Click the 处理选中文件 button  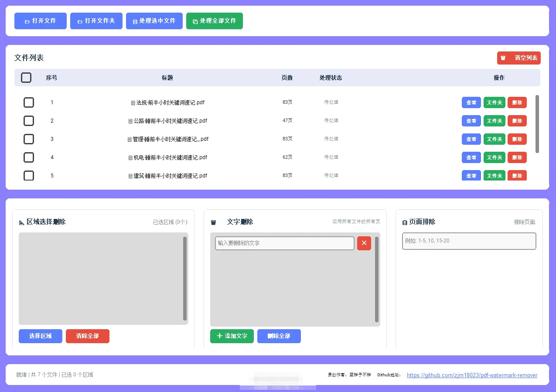tap(154, 20)
